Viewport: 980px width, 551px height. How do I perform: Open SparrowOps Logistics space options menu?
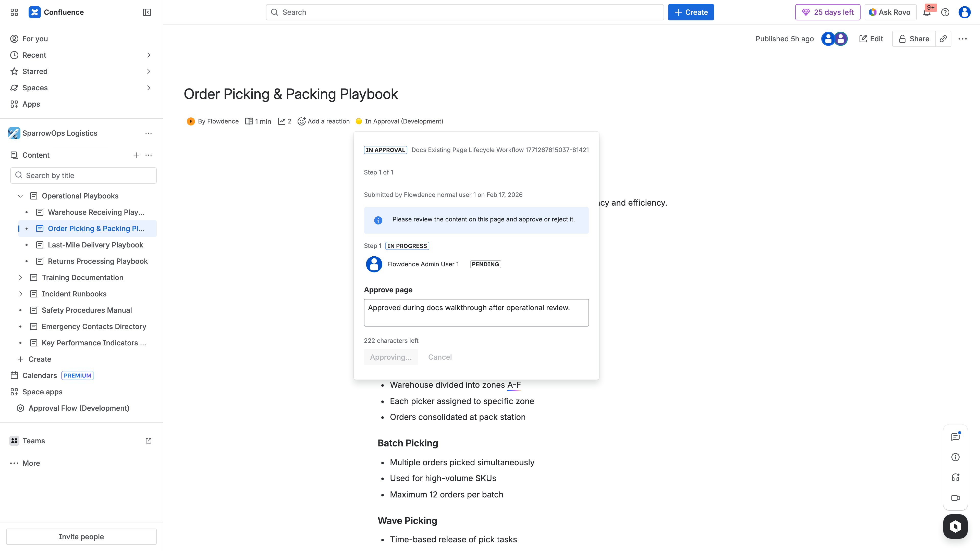[148, 133]
